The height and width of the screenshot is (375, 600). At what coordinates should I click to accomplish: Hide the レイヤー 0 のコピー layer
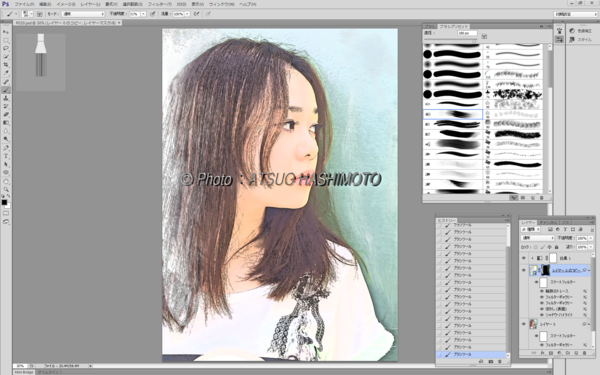pos(523,270)
